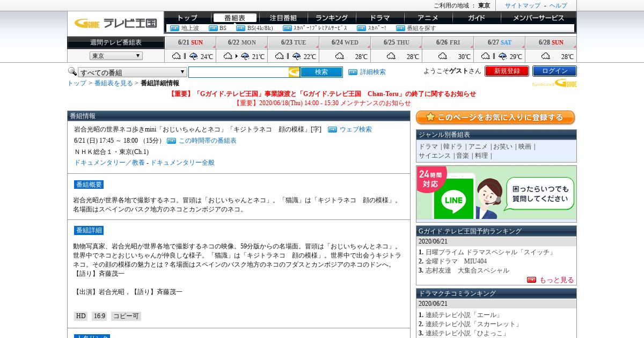Open the ドラマ navigation tab

379,18
